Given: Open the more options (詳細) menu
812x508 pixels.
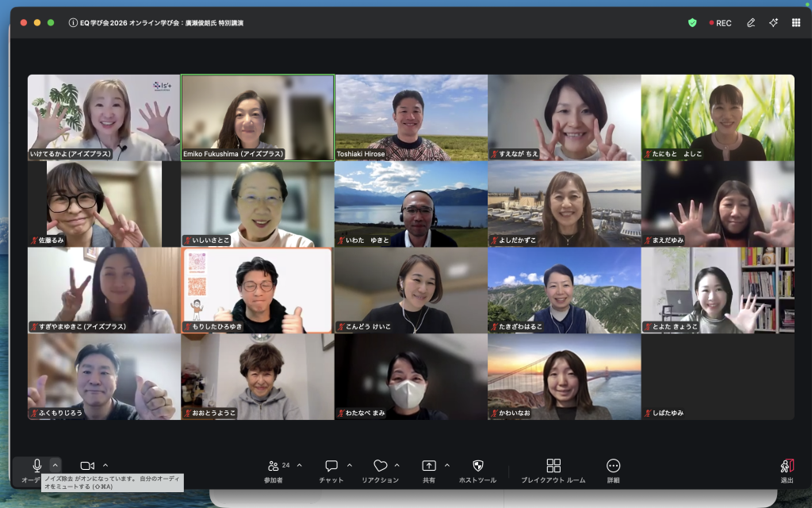Looking at the screenshot, I should click(x=613, y=466).
